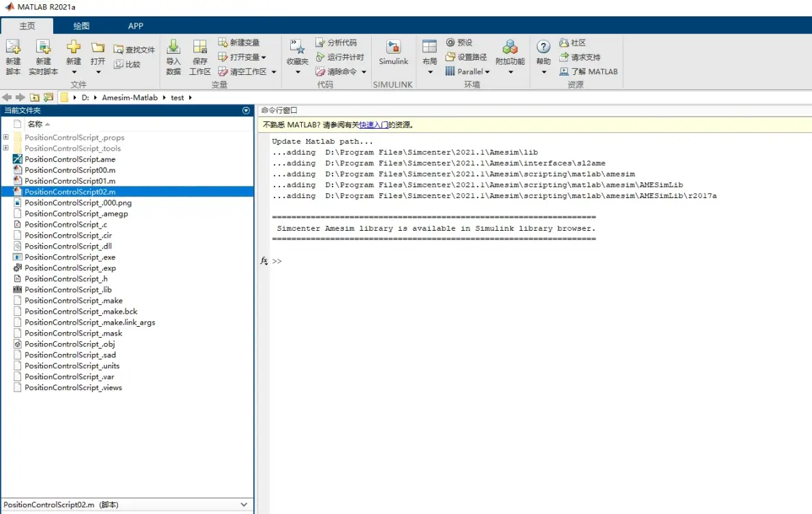
Task: Expand the PositionControlScript_.tools folder
Action: (x=5, y=148)
